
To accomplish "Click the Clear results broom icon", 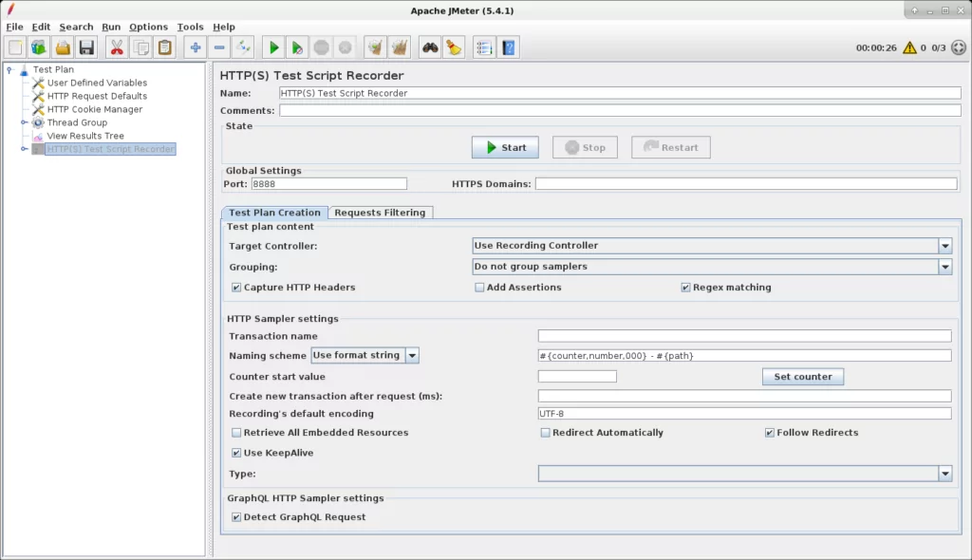I will pyautogui.click(x=375, y=47).
